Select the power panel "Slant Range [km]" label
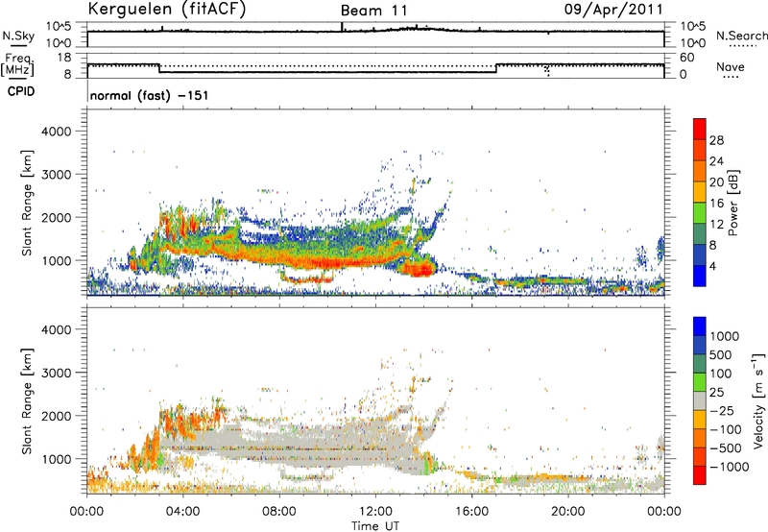The height and width of the screenshot is (532, 768). [x=27, y=203]
